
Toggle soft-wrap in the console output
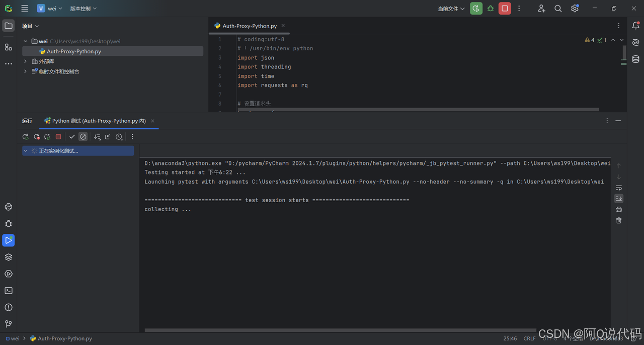(619, 188)
